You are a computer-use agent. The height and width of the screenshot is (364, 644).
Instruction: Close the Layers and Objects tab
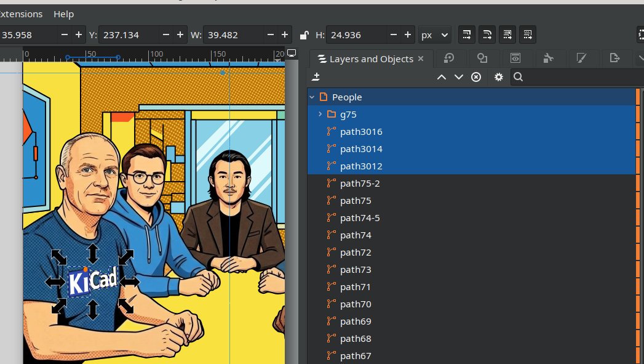[421, 59]
